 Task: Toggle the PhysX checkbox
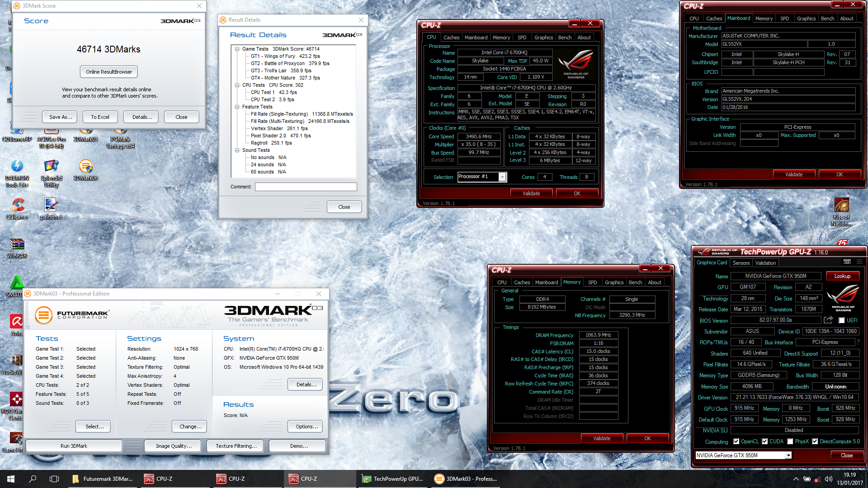click(790, 441)
